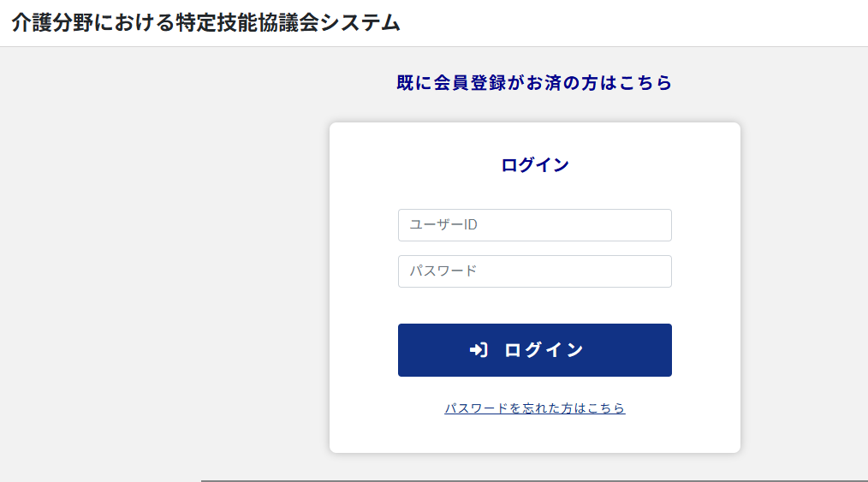Click the ログイン heading inside the card

(x=535, y=165)
